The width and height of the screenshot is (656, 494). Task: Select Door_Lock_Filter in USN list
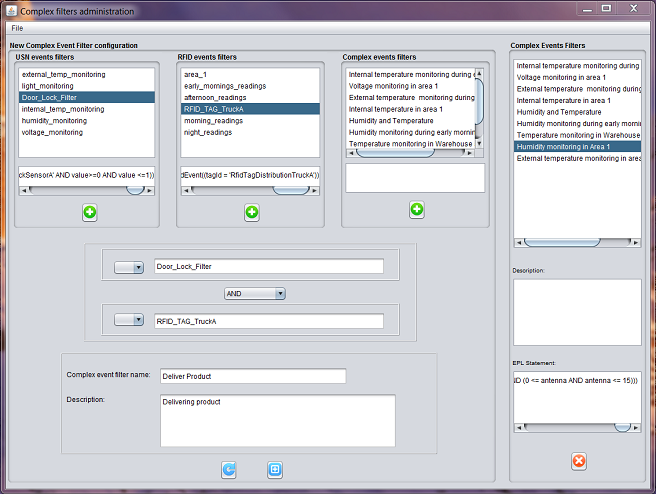[87, 97]
